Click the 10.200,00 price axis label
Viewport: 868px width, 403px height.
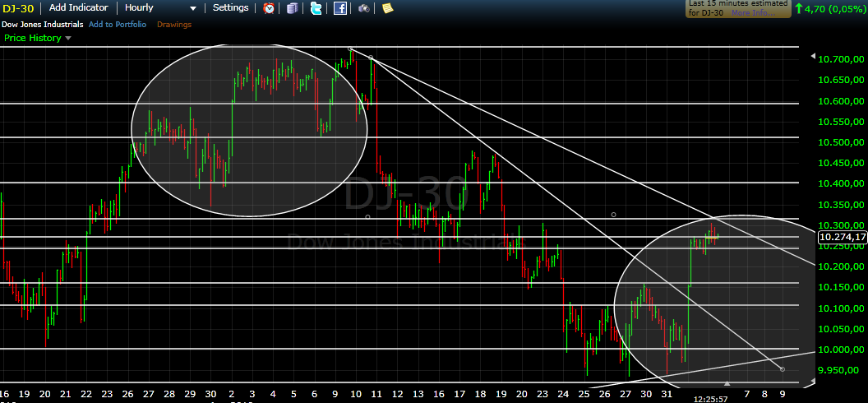(x=840, y=266)
